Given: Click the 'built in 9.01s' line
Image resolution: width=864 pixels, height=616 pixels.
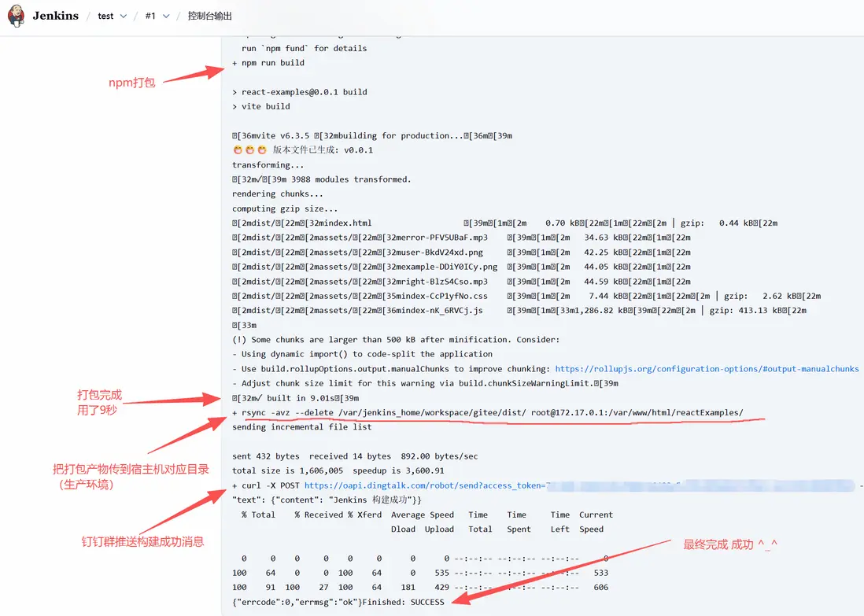Looking at the screenshot, I should (295, 398).
